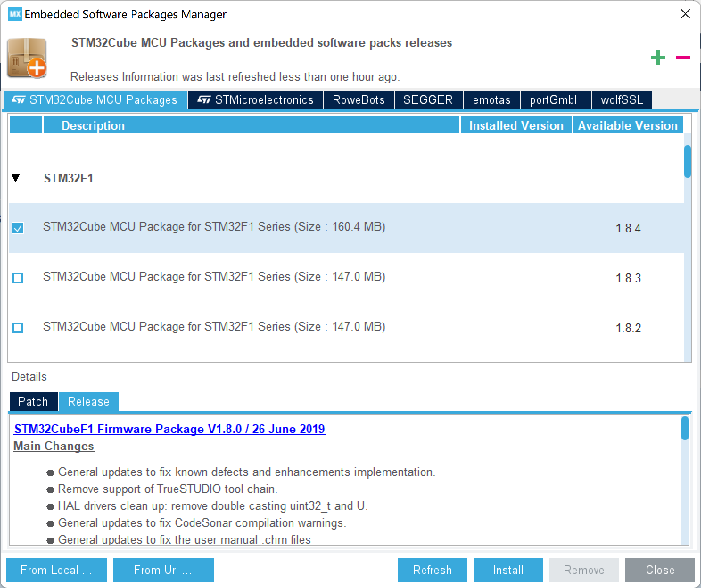Switch to the RoweBots tab
Viewport: 701px width, 588px height.
pos(359,100)
